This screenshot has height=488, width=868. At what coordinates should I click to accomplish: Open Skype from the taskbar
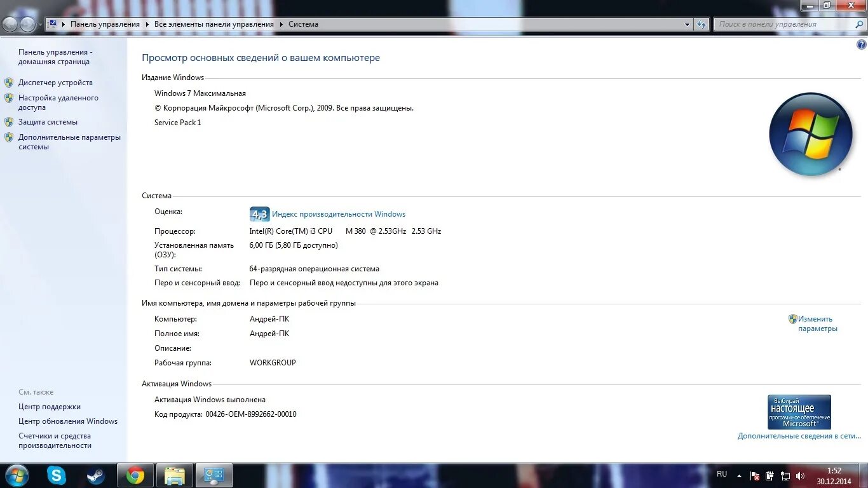tap(57, 475)
